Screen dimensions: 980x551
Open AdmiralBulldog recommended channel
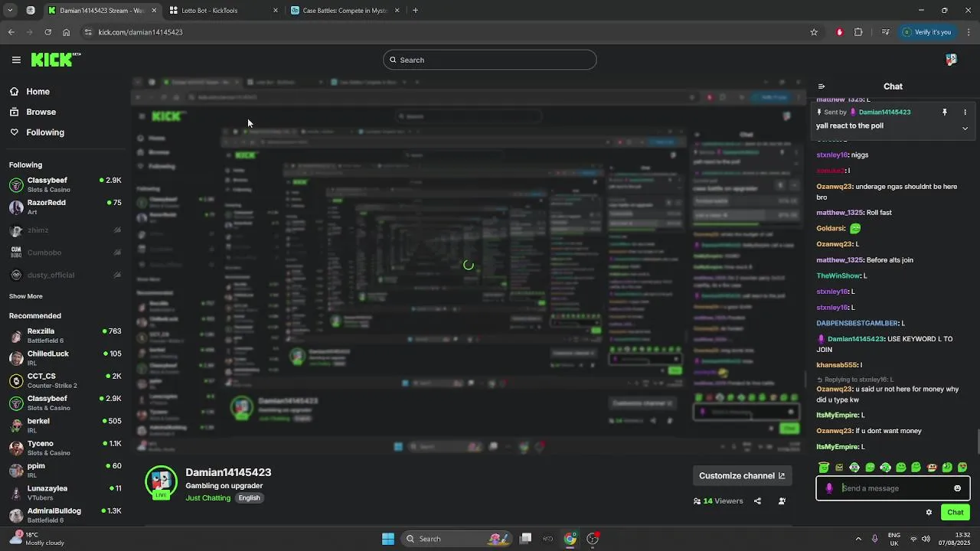65,515
